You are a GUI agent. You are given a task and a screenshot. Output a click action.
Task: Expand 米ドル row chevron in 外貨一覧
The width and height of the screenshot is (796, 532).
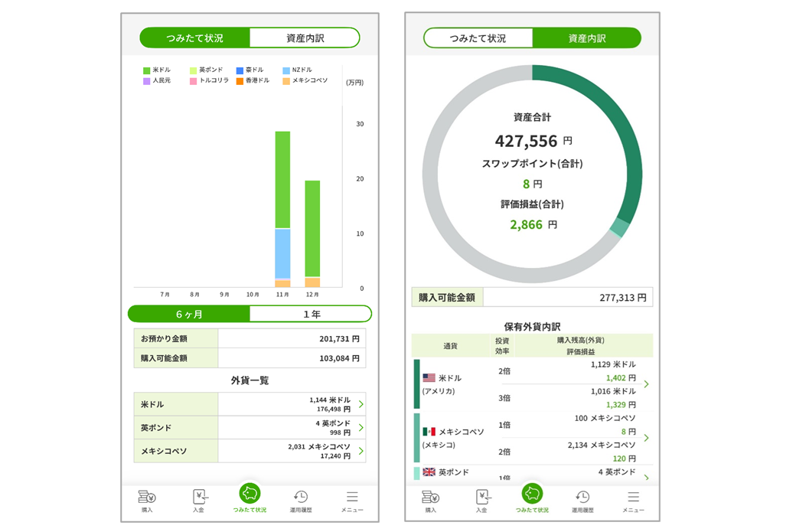point(361,404)
